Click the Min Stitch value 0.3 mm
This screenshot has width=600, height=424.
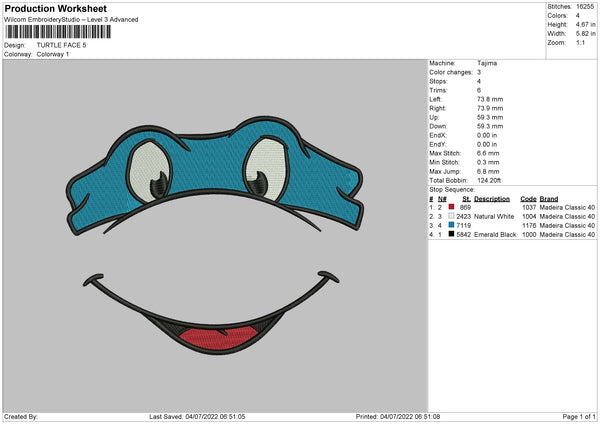(488, 163)
